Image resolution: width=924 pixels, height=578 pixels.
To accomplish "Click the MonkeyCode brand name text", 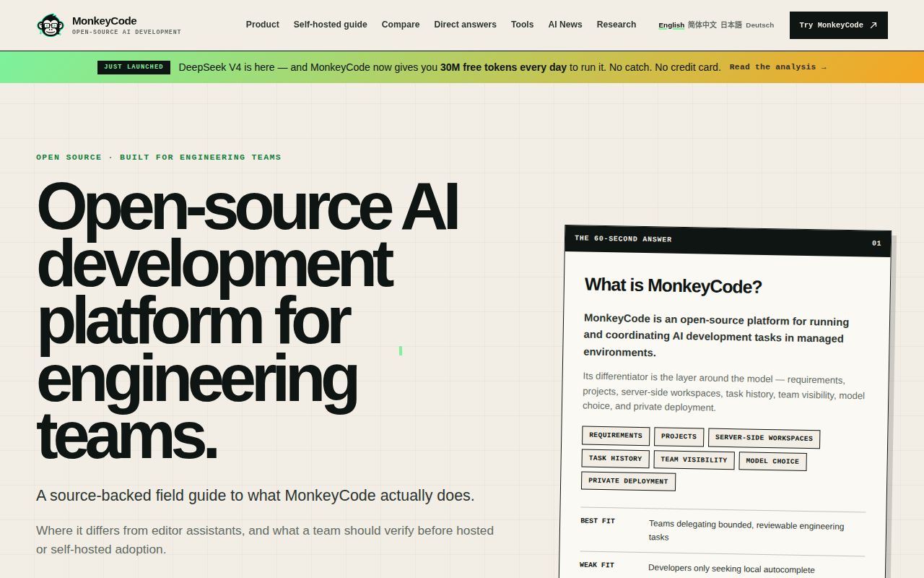I will coord(104,21).
